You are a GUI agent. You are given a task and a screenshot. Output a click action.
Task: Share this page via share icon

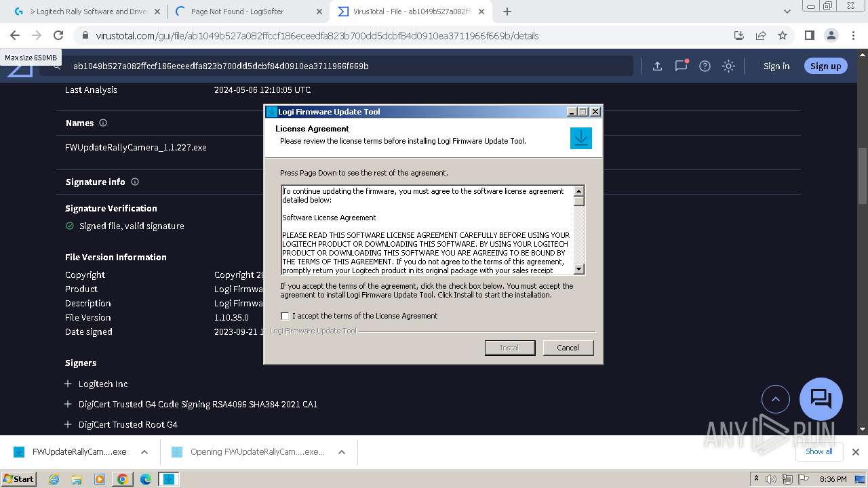click(x=761, y=35)
